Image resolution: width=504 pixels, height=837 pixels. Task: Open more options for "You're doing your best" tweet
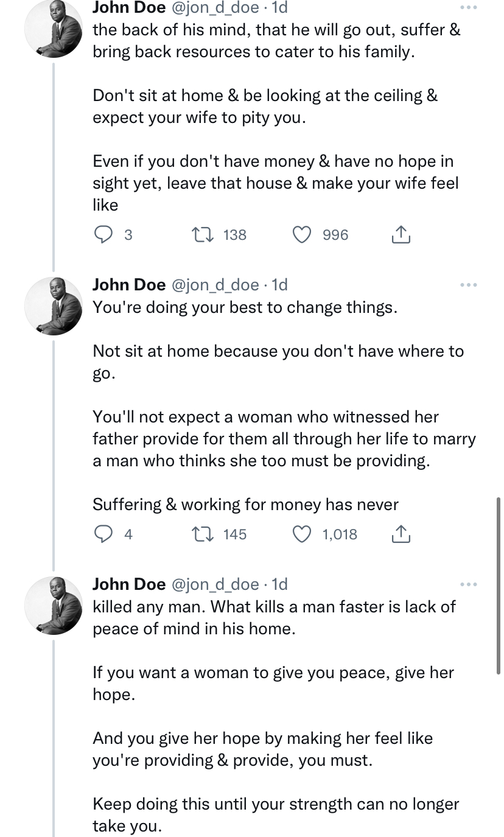click(467, 284)
